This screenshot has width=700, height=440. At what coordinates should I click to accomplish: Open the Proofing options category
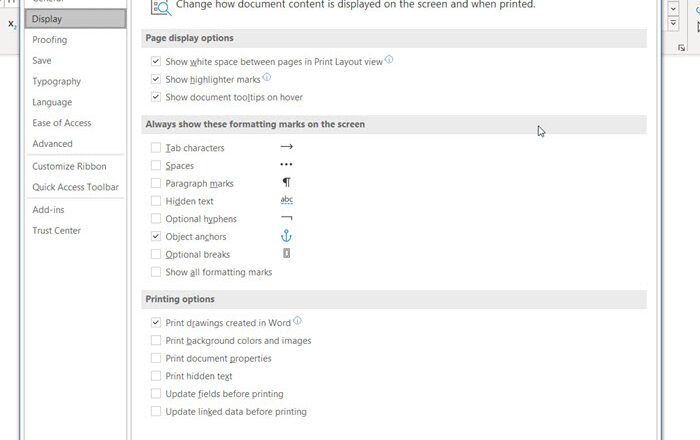pos(50,40)
